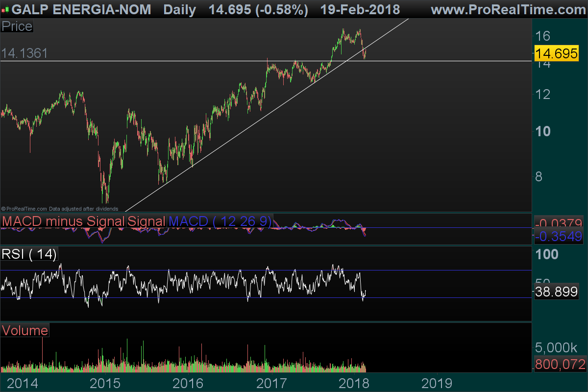Click the Volume panel label

25,330
